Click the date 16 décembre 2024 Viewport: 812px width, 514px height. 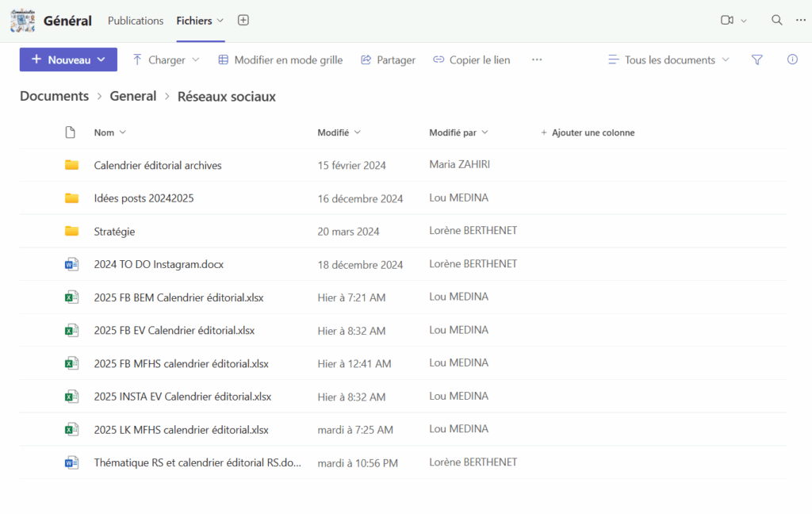point(360,198)
